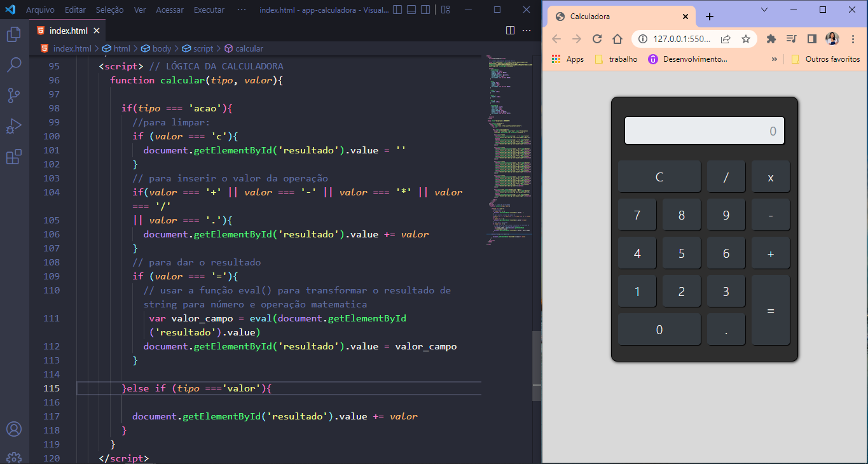The height and width of the screenshot is (464, 868).
Task: Open the Run and Debug panel
Action: (x=14, y=125)
